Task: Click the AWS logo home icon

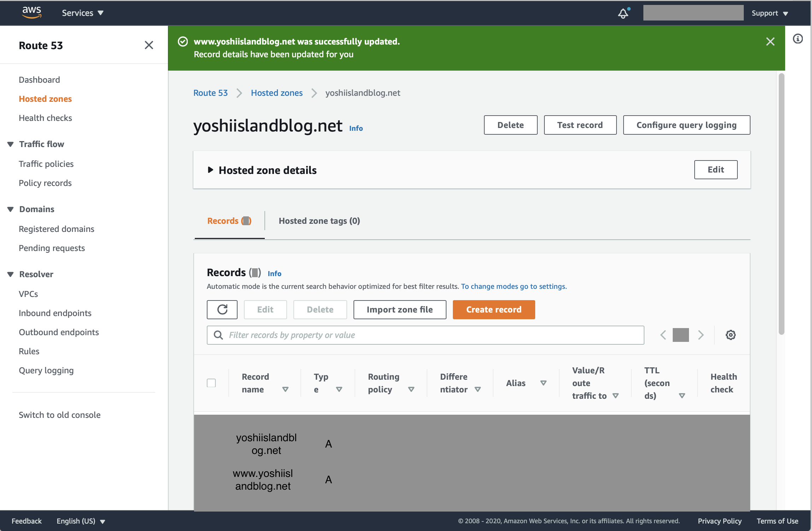Action: (x=32, y=12)
